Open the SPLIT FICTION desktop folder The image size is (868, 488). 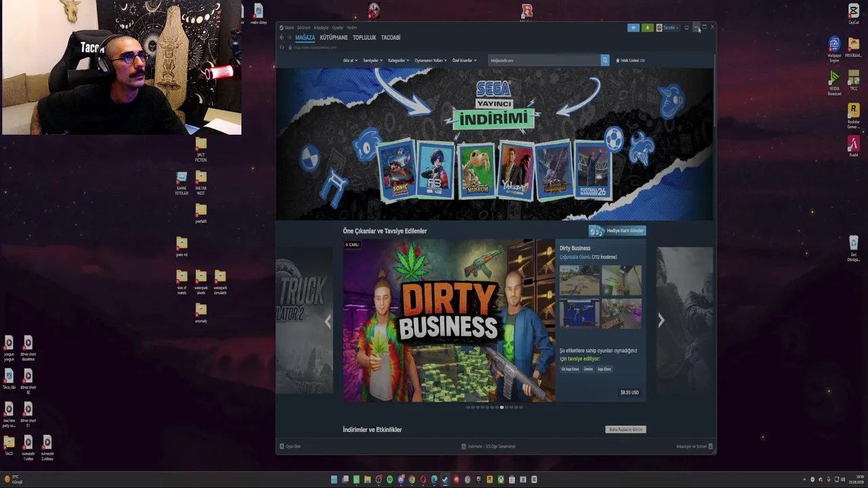201,150
